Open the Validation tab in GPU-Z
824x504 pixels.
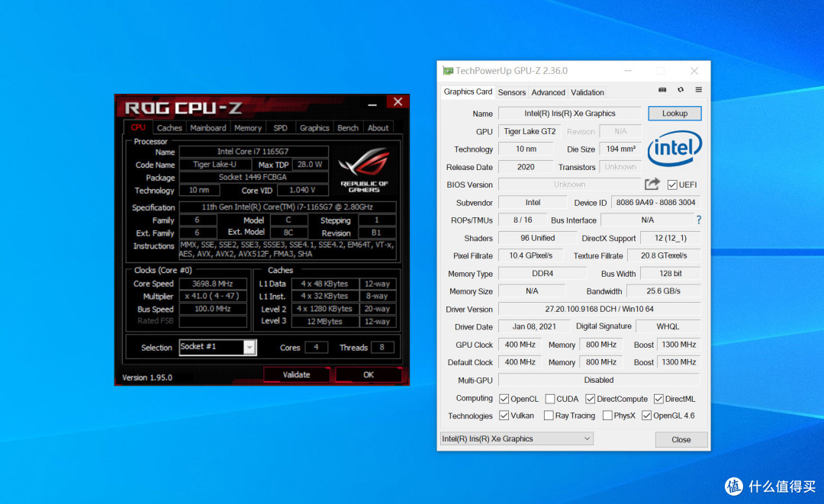(587, 92)
